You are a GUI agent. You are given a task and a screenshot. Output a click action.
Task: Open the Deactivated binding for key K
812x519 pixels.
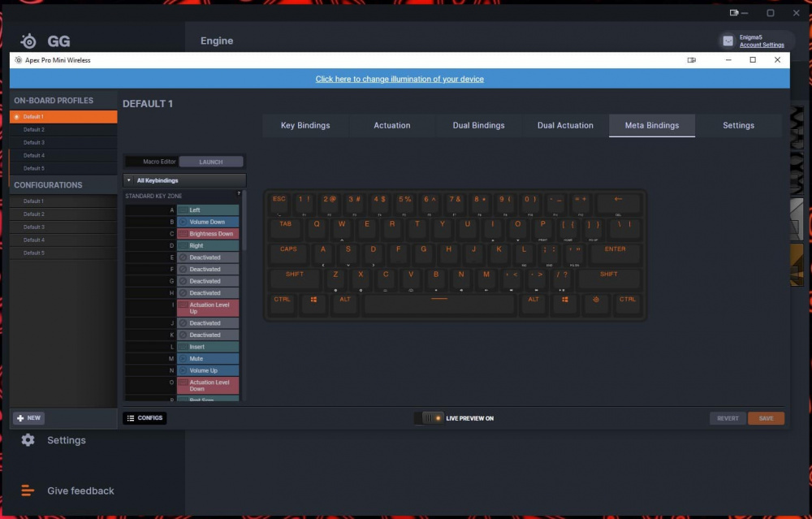(x=208, y=335)
